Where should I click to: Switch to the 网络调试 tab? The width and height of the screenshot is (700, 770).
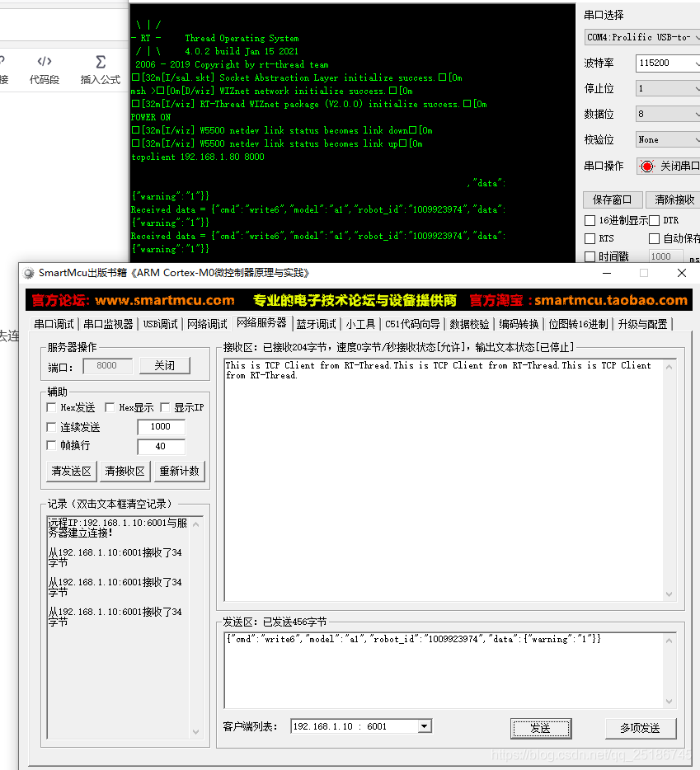[x=207, y=324]
